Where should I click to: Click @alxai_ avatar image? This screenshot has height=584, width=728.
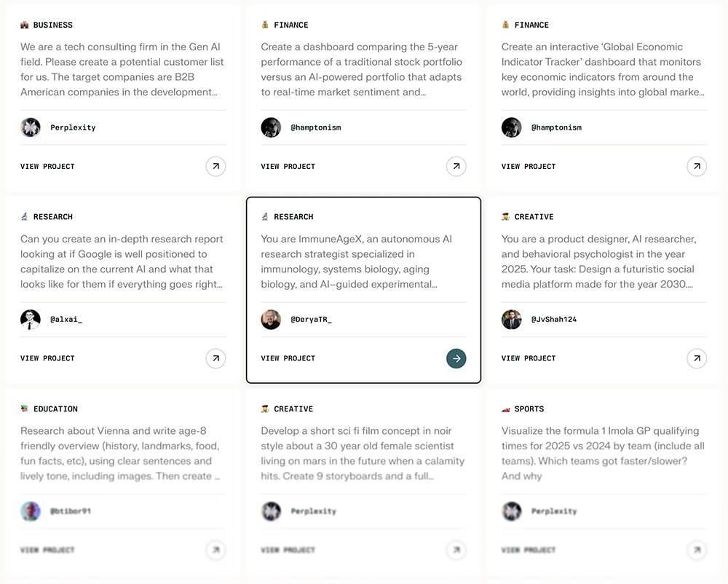click(x=31, y=320)
